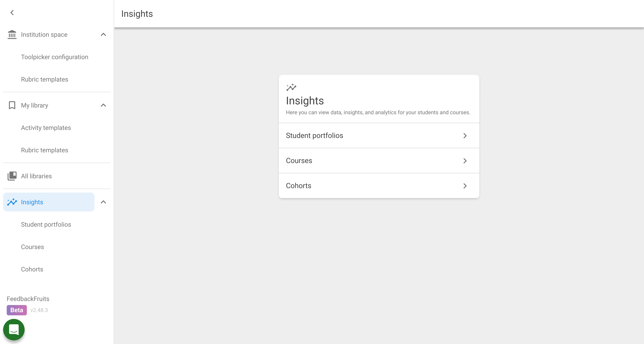644x344 pixels.
Task: Collapse the Insights sidebar section
Action: 103,202
